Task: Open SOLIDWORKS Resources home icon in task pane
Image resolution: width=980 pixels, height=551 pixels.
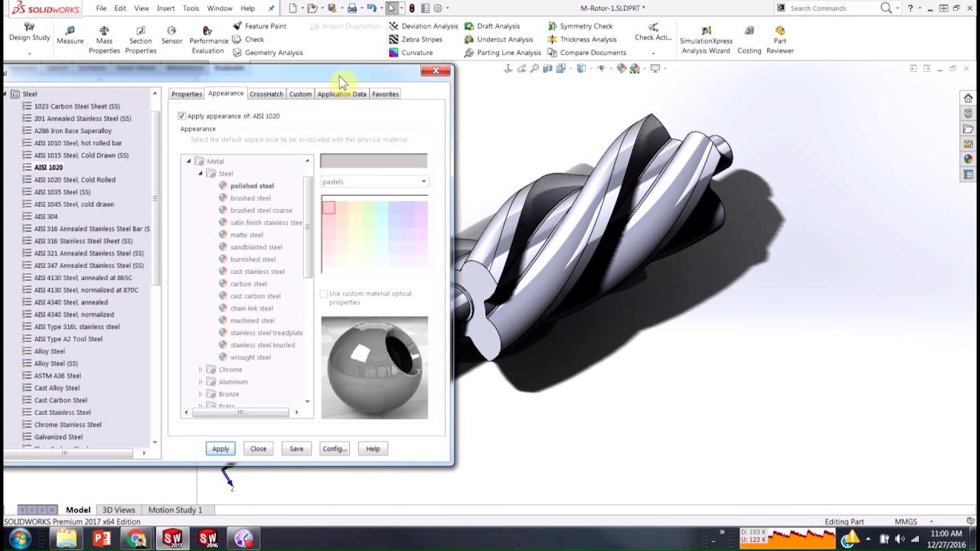Action: tap(969, 98)
